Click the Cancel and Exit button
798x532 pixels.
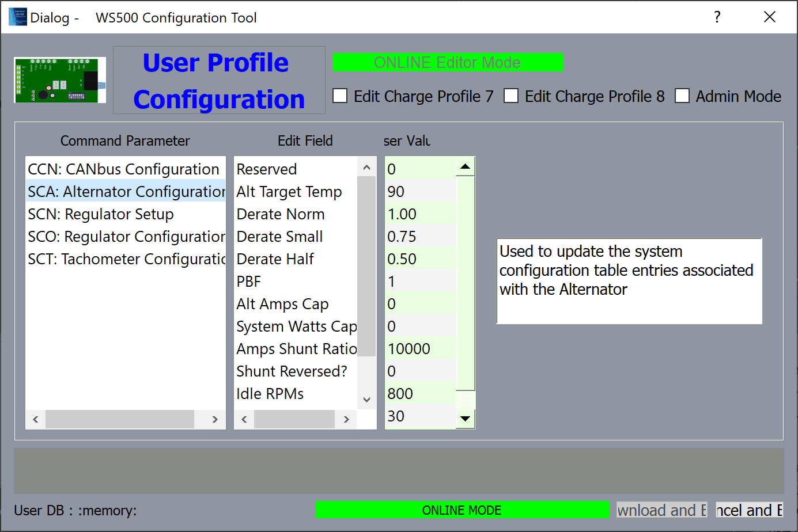point(750,510)
